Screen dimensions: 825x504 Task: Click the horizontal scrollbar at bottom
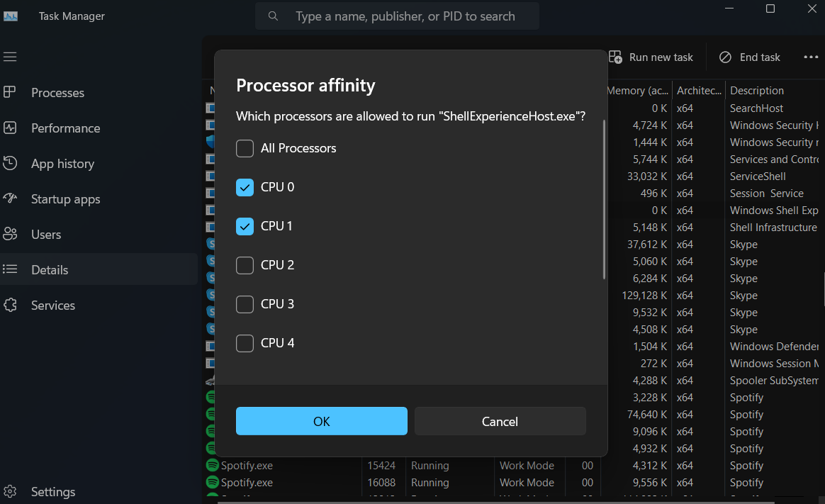pyautogui.click(x=496, y=503)
